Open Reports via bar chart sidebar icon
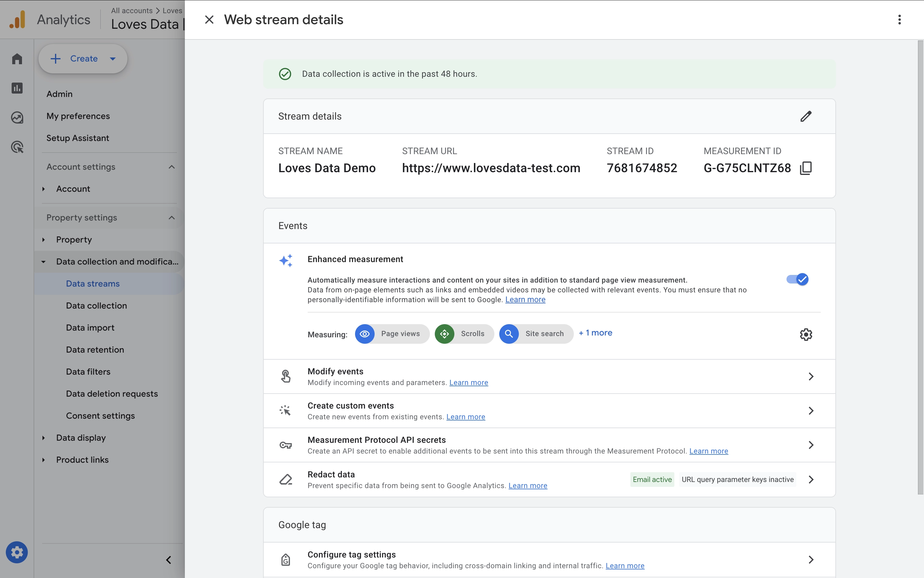Screen dimensions: 924x578 click(x=17, y=88)
